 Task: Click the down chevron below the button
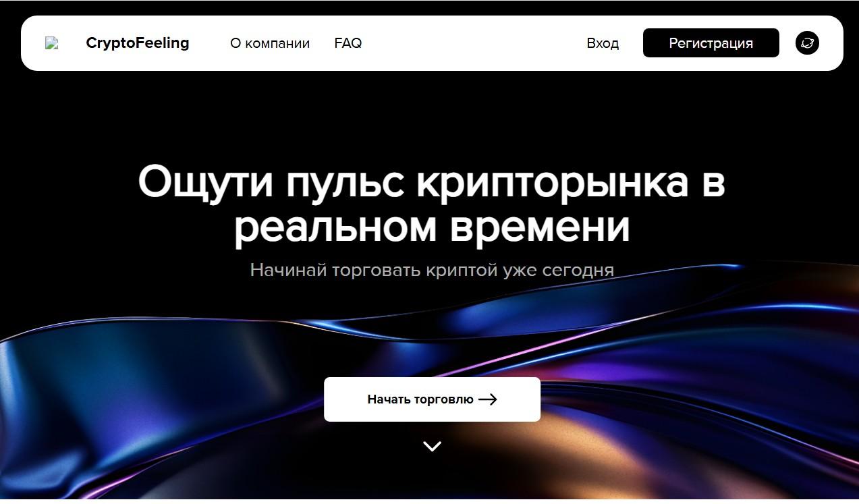[432, 446]
